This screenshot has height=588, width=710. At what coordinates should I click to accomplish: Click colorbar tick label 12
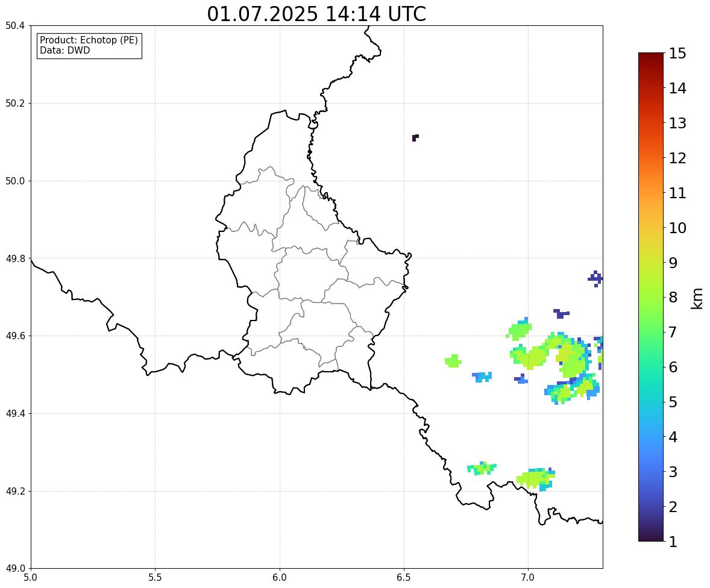coord(677,157)
